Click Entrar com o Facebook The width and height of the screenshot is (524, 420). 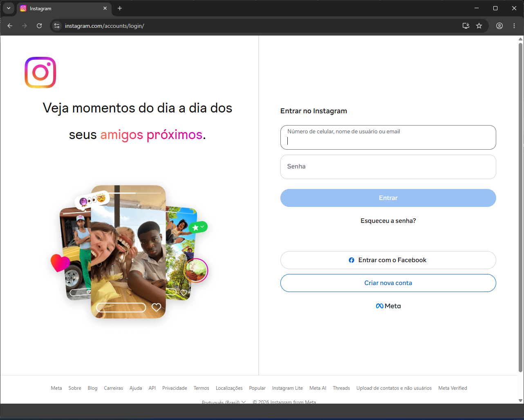coord(388,260)
